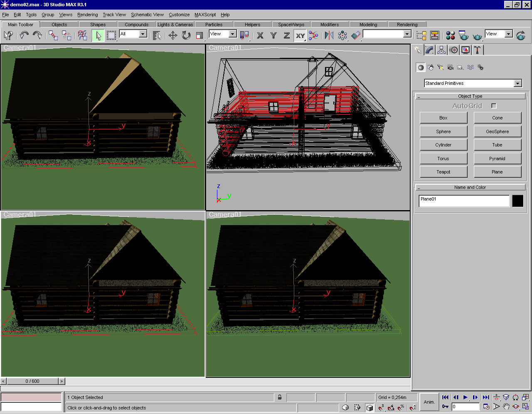The height and width of the screenshot is (414, 532).
Task: Open the Material Editor (colored spheres icon)
Action: click(451, 35)
